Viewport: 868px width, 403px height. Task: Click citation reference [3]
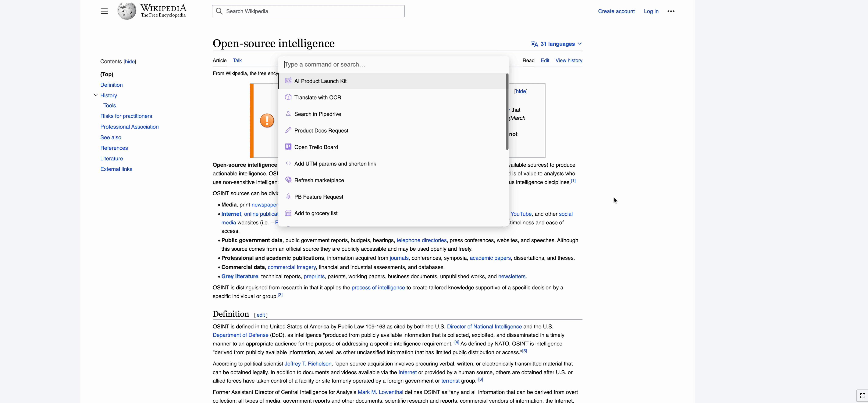280,295
